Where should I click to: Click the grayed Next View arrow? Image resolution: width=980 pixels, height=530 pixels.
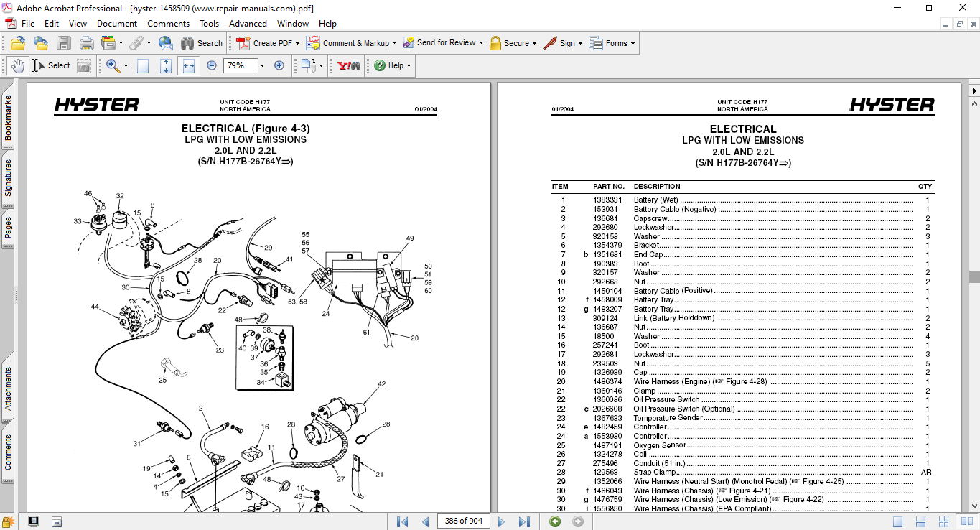click(577, 521)
